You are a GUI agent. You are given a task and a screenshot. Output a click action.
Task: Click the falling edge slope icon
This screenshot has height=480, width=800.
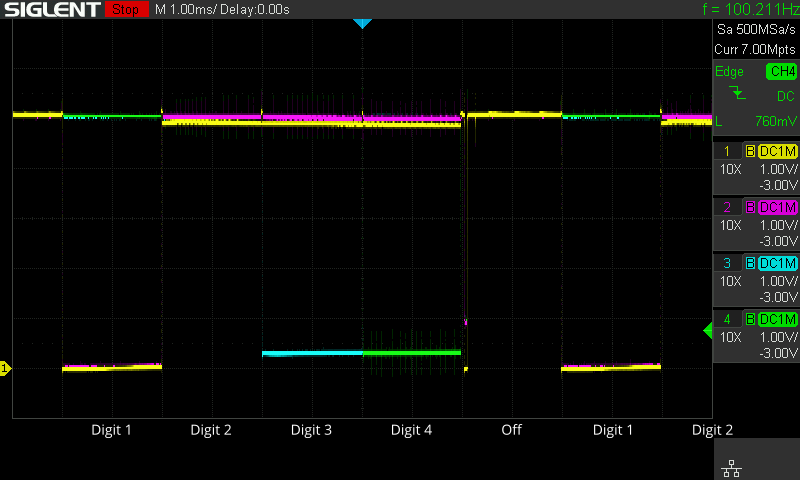737,93
